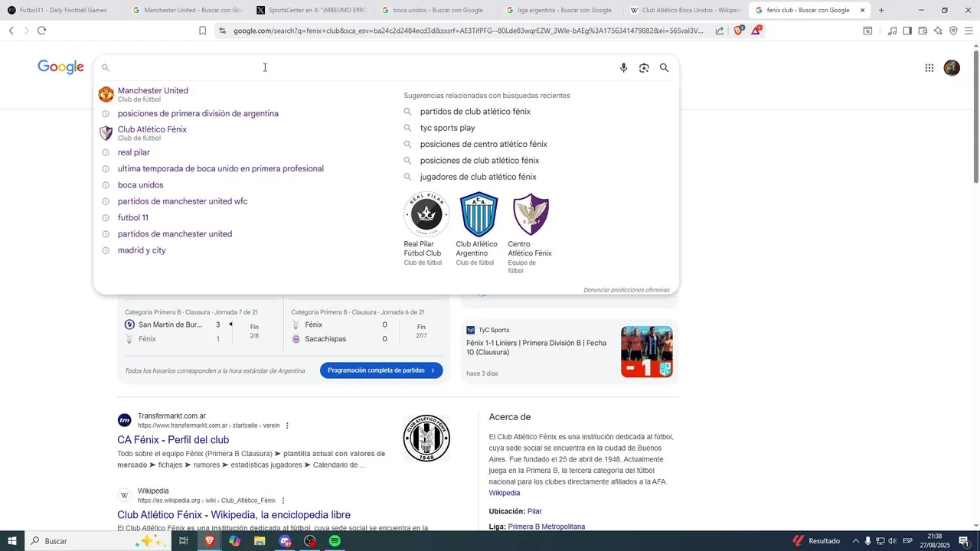Screen dimensions: 980x551
Task: Click the address bar URL
Action: point(468,31)
